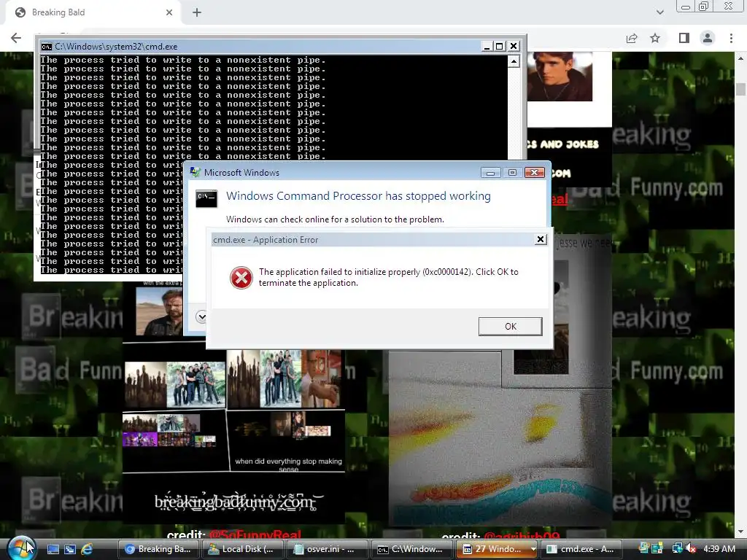This screenshot has height=560, width=747.
Task: Switch to C:\Window... cmd taskbar button
Action: pos(411,549)
